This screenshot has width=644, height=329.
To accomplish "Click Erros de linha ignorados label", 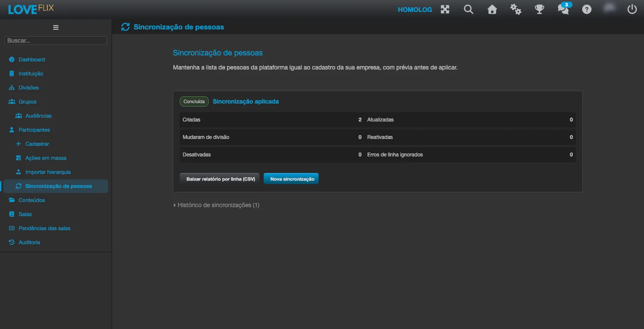I will (x=395, y=155).
